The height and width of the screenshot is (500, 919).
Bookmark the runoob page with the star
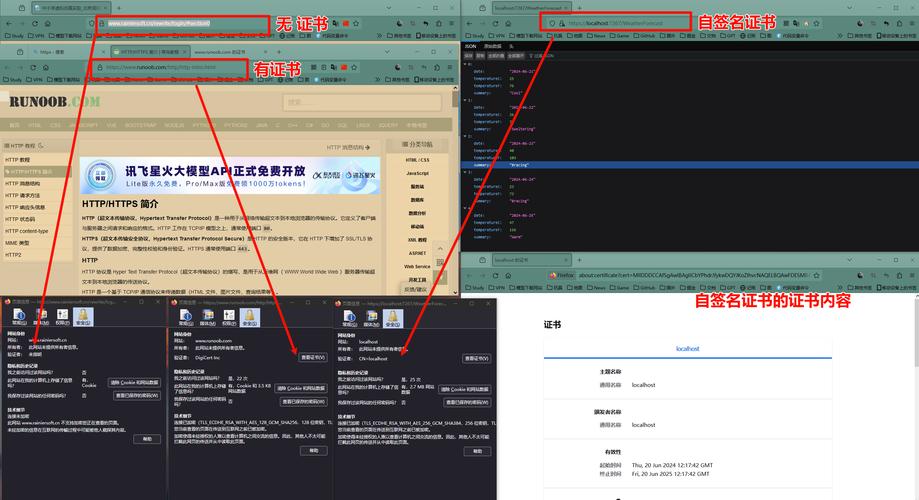coord(354,67)
